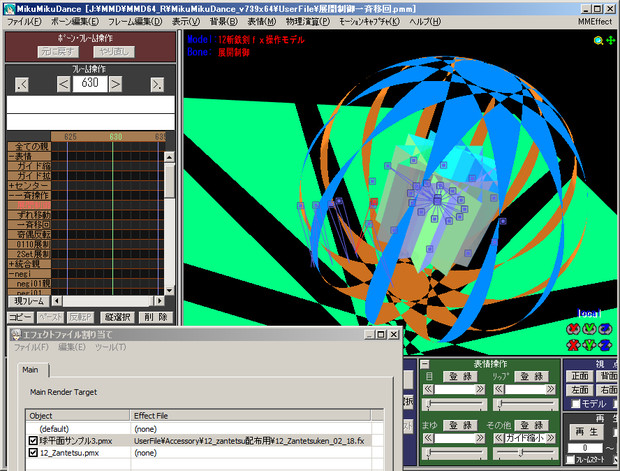Collapse the 一斉操作 timeline group
The image size is (620, 471).
point(11,196)
